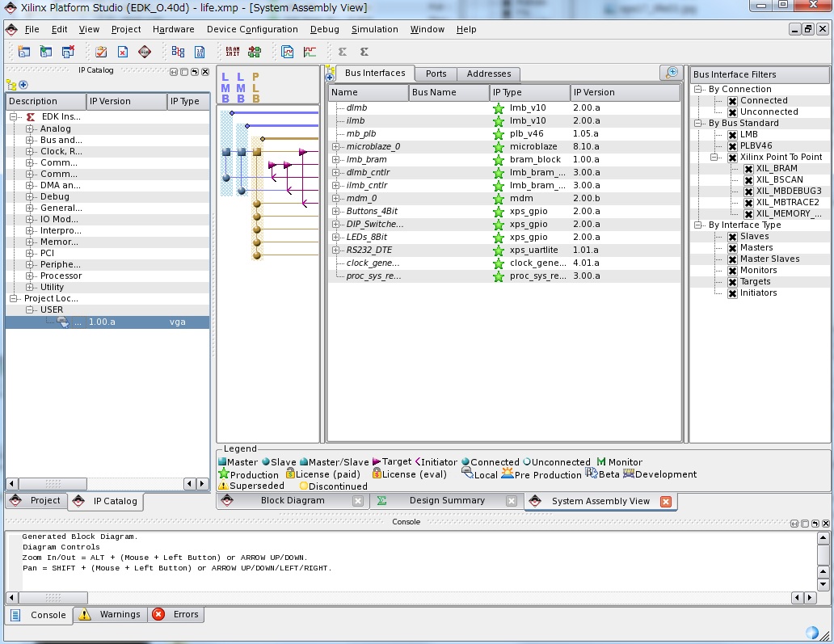Collapse the By Connection filter group
The height and width of the screenshot is (644, 834).
coord(698,90)
